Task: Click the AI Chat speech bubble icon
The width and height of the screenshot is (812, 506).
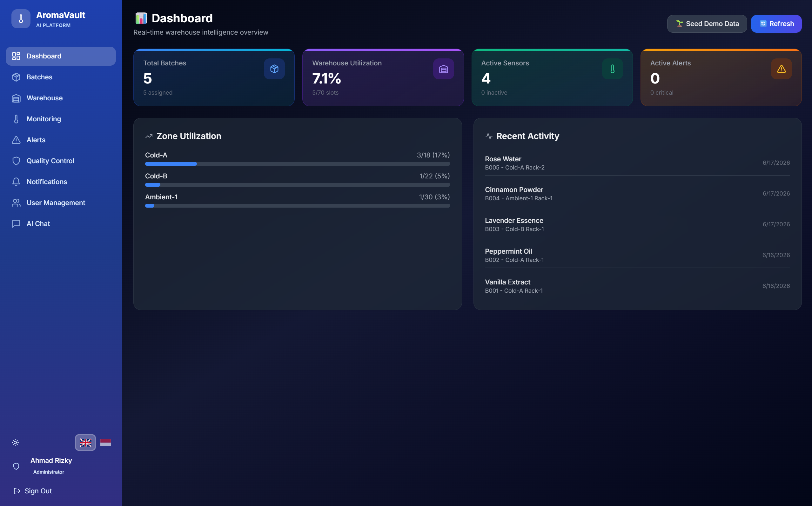Action: (x=16, y=223)
